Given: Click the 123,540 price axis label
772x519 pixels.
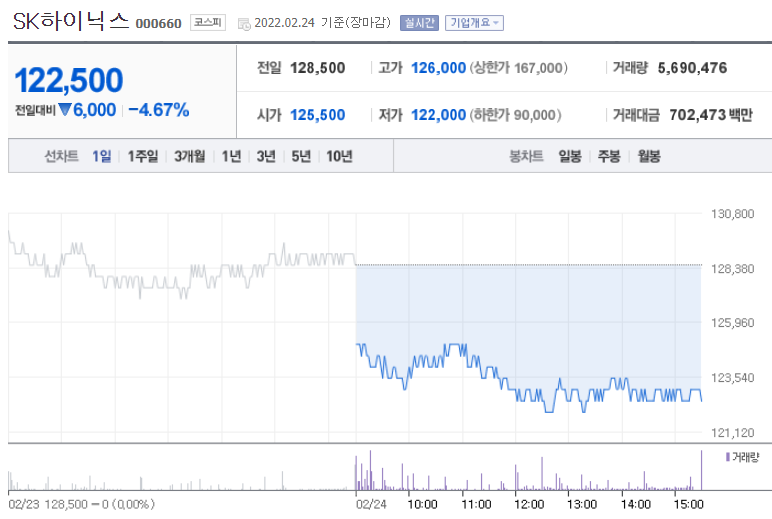Looking at the screenshot, I should (x=733, y=378).
